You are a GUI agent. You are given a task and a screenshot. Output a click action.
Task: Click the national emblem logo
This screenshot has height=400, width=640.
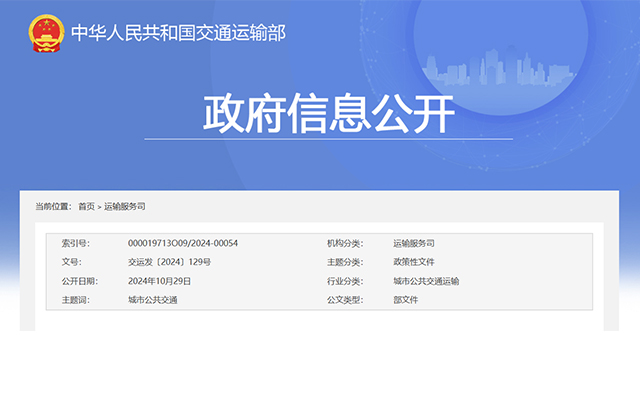point(45,32)
